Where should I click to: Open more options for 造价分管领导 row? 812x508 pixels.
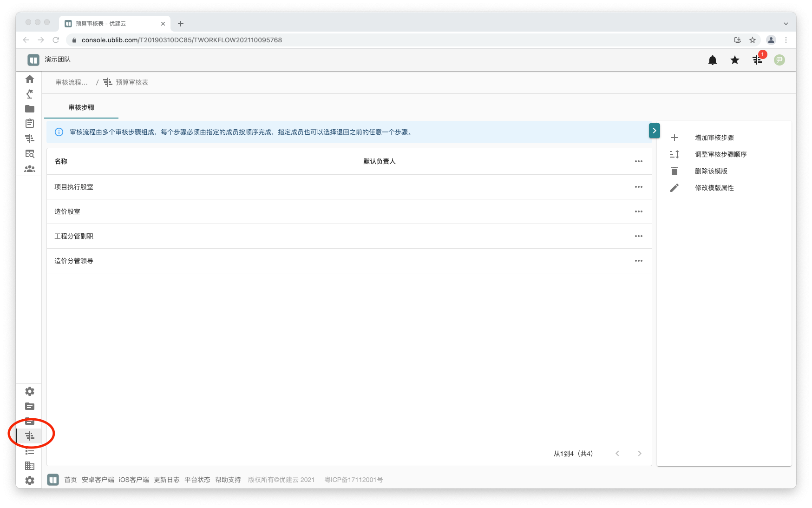tap(638, 261)
